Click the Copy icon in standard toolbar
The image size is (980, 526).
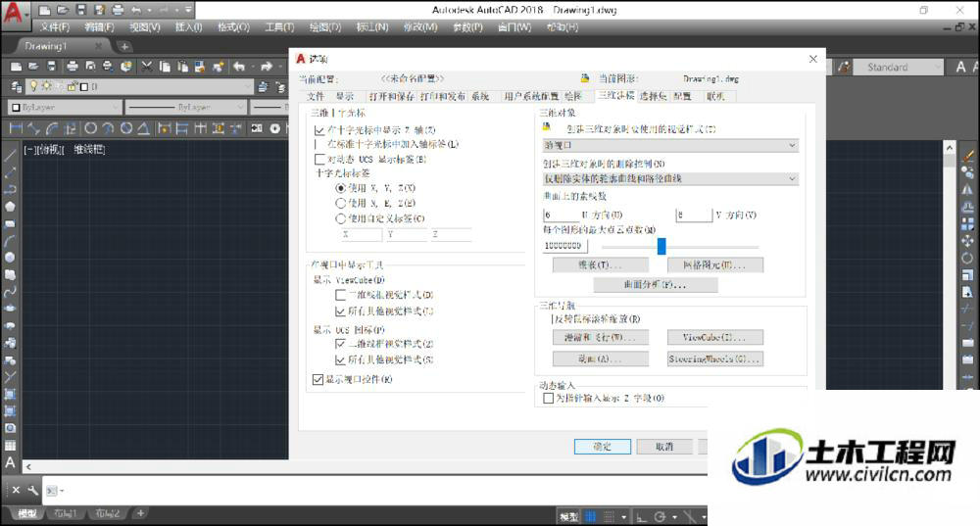coord(165,67)
